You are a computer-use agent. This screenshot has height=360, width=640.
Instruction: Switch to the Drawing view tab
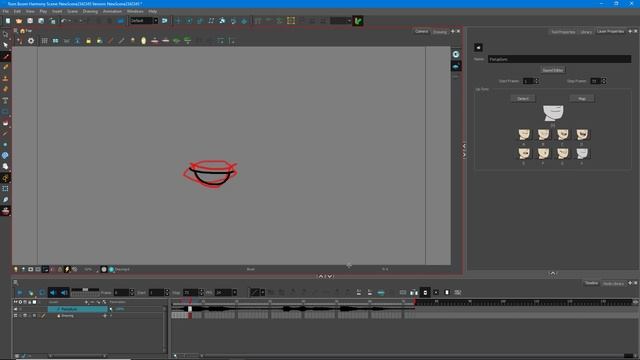440,32
